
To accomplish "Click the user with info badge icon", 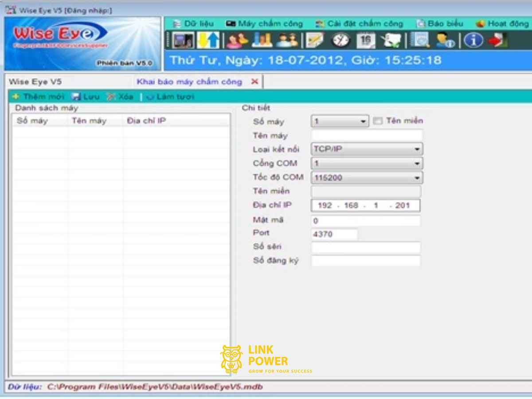I will [x=445, y=40].
